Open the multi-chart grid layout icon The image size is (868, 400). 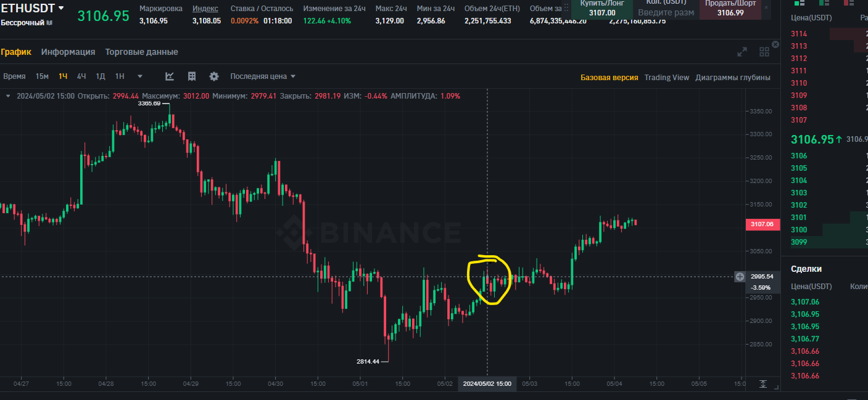(764, 52)
